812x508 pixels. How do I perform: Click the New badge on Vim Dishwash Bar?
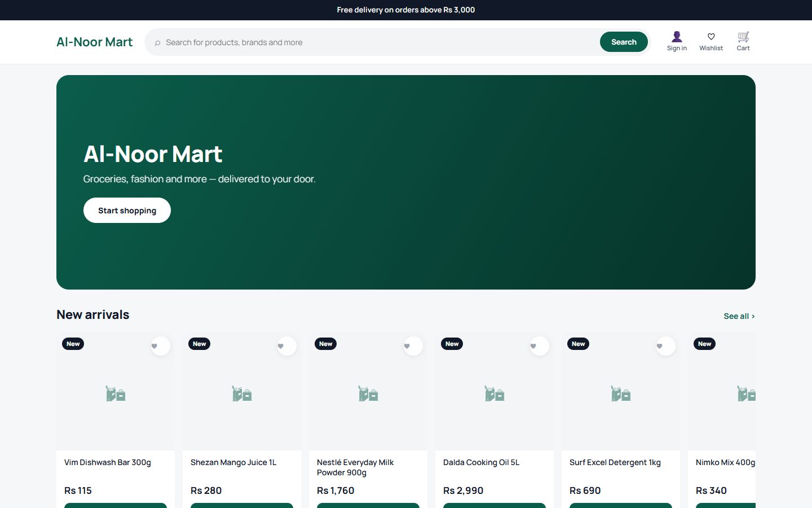coord(73,344)
